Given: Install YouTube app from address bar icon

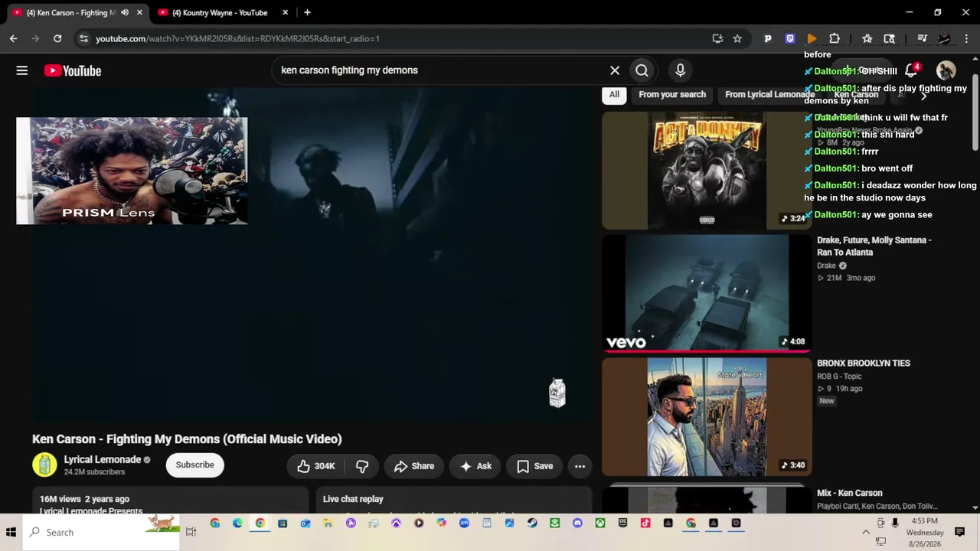Looking at the screenshot, I should pyautogui.click(x=717, y=38).
